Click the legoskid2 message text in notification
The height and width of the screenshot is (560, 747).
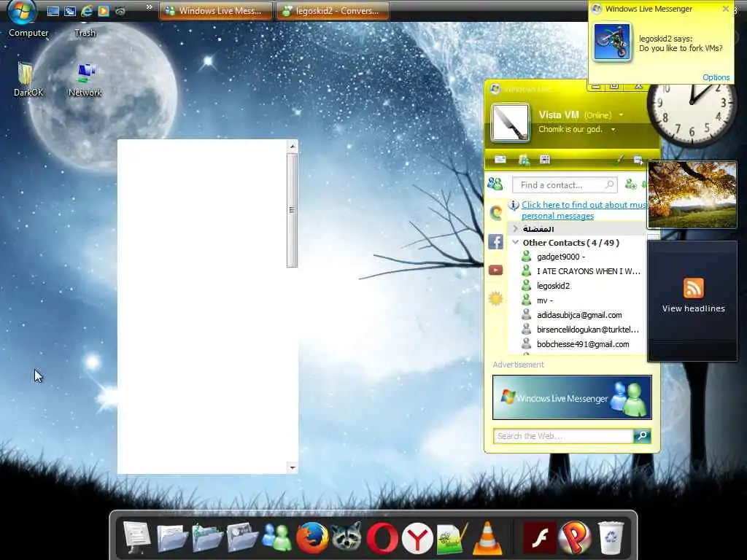click(x=681, y=48)
